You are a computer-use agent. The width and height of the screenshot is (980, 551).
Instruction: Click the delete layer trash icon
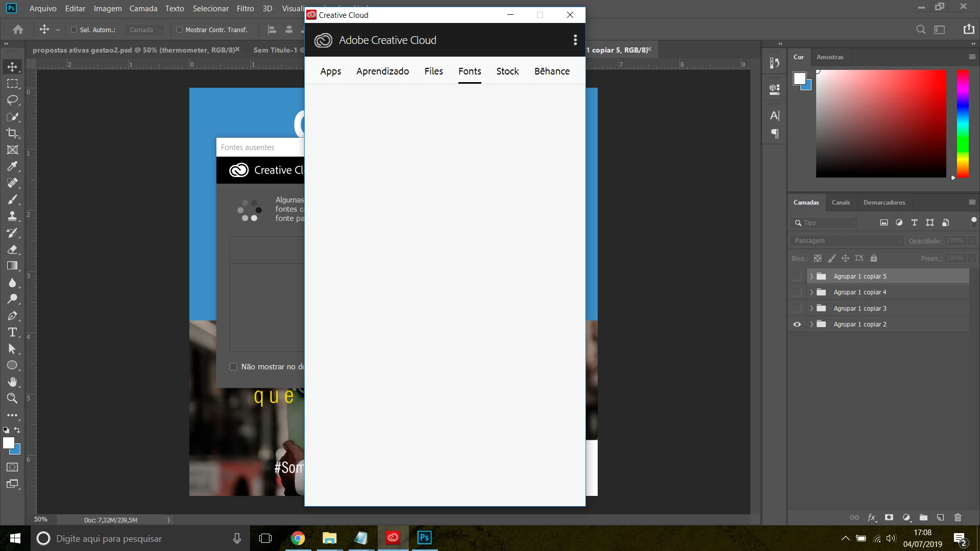[x=958, y=517]
